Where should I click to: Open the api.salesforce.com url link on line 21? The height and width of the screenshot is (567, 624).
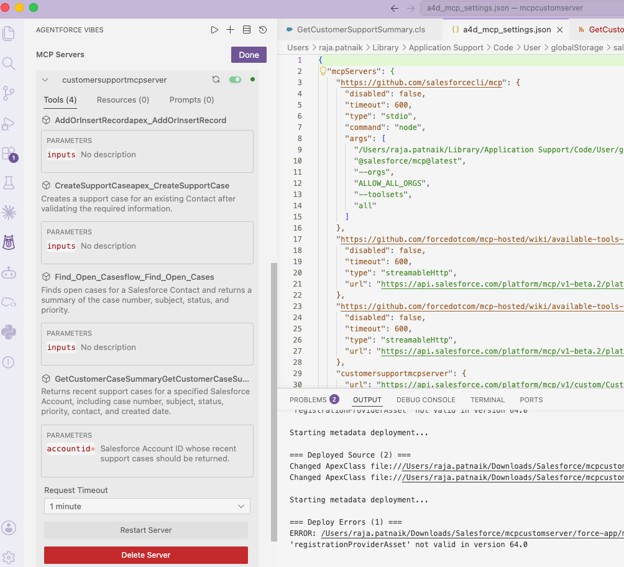pyautogui.click(x=502, y=284)
